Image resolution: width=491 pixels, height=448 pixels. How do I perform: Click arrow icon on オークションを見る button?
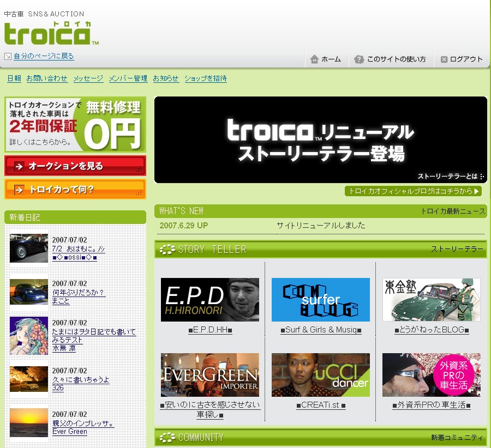tap(19, 166)
